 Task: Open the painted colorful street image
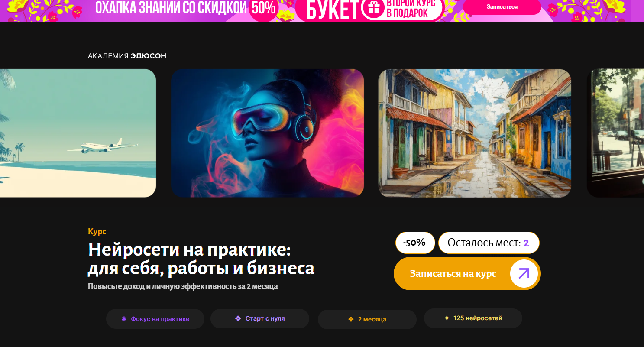coord(475,133)
